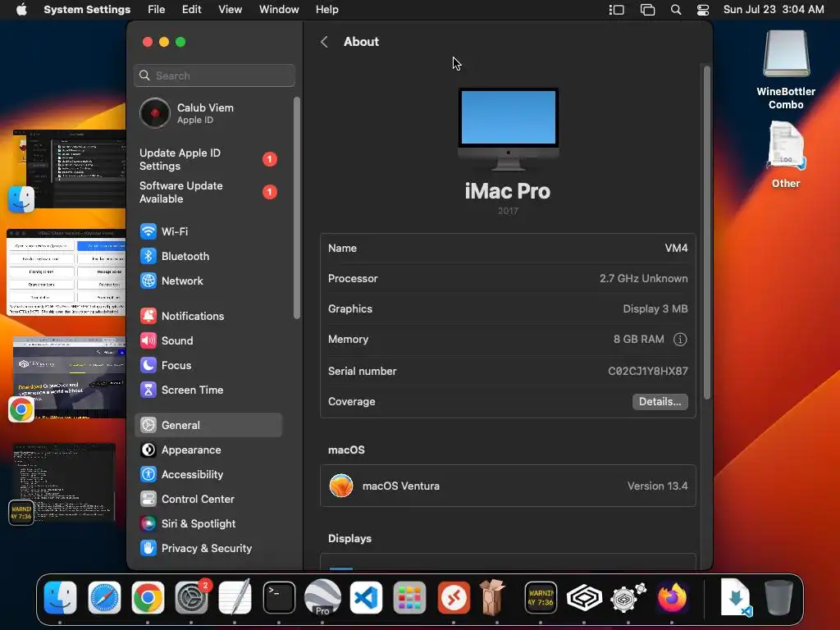Click macOS Ventura version row

point(508,486)
